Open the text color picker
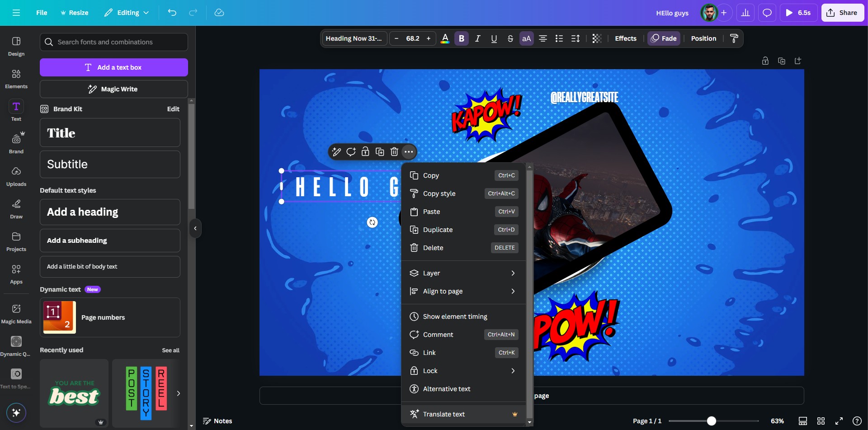 [445, 38]
